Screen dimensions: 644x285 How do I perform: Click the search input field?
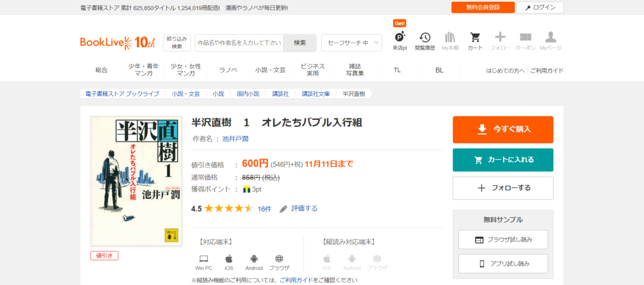click(x=239, y=43)
